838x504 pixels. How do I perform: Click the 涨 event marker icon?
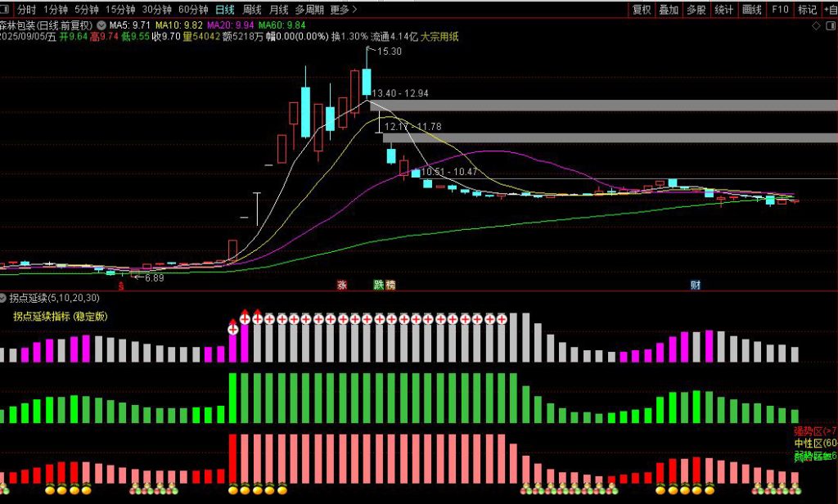[341, 285]
